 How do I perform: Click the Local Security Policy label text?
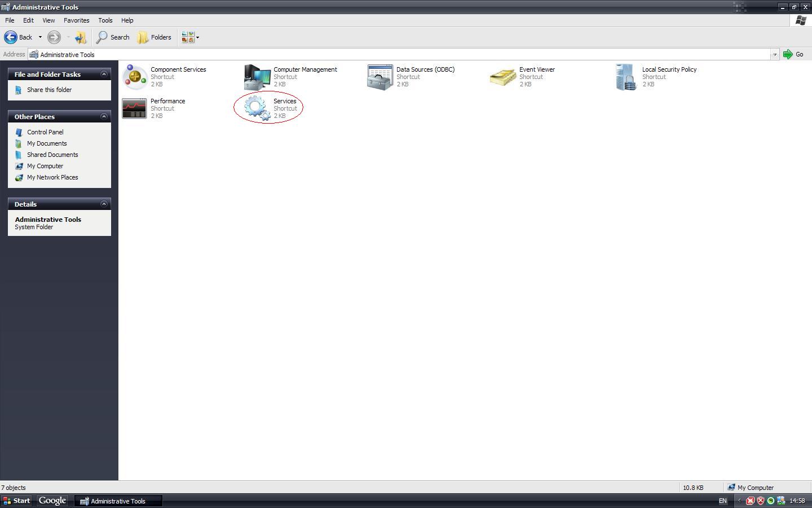pos(669,69)
